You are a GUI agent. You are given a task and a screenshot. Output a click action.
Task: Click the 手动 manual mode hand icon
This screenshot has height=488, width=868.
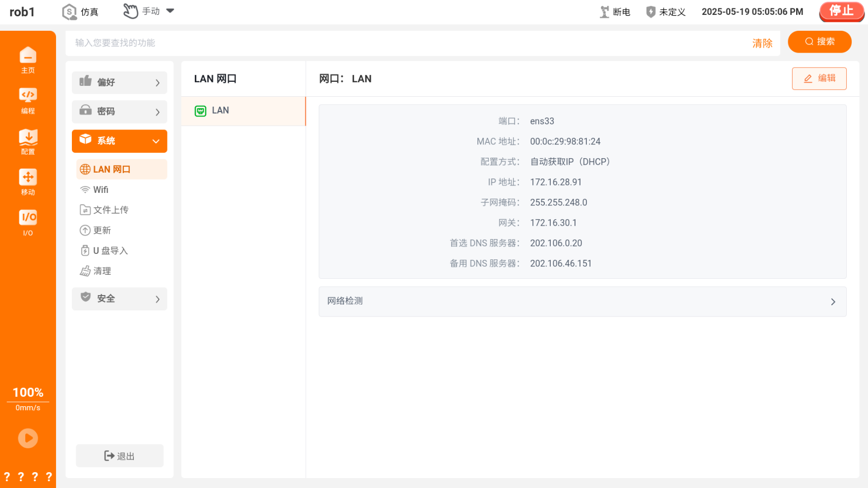[130, 11]
